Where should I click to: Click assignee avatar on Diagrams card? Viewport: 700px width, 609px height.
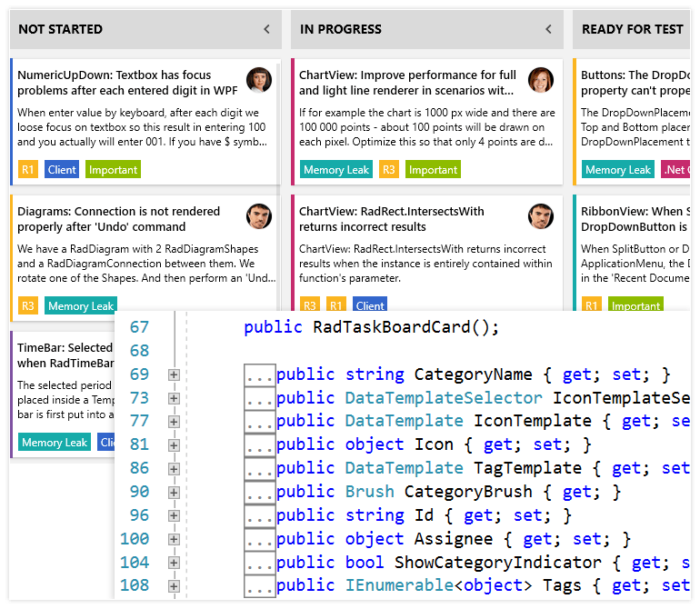[259, 216]
